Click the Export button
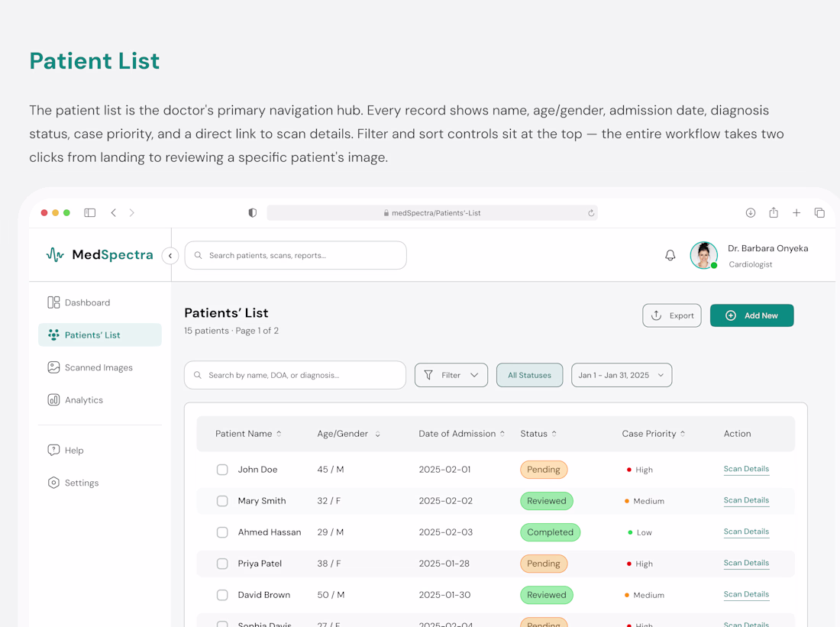 pos(672,315)
